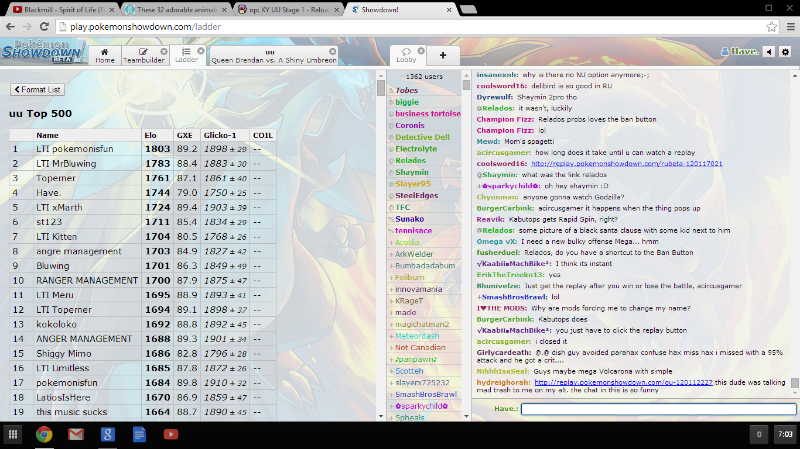Screen dimensions: 800x449
Task: Switch to np: XY UU Stage 1 browser tab
Action: [288, 9]
